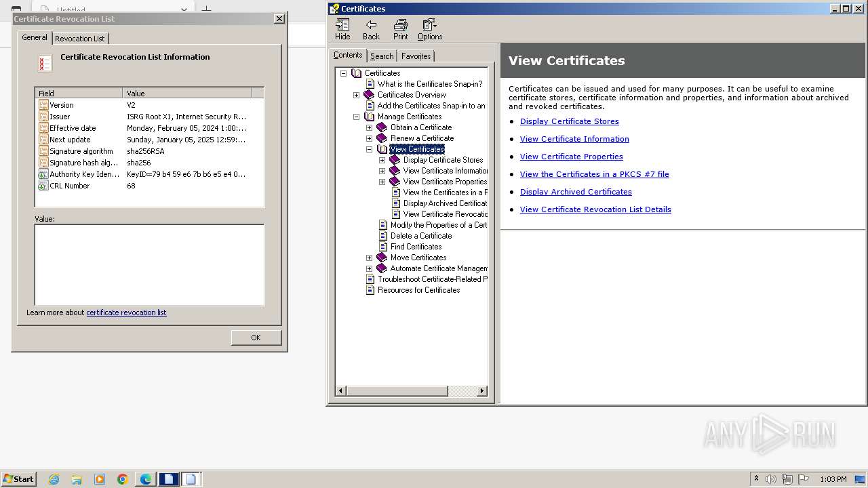The height and width of the screenshot is (488, 868).
Task: Click the Value details text box
Action: [149, 265]
